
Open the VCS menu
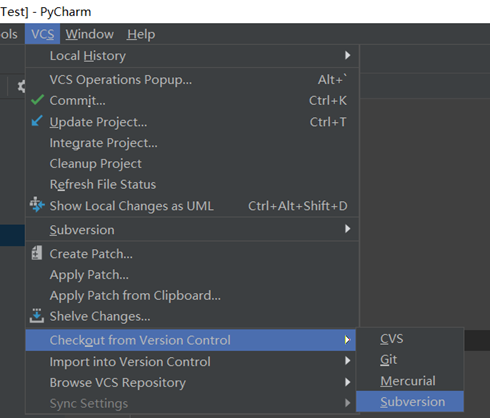point(42,34)
